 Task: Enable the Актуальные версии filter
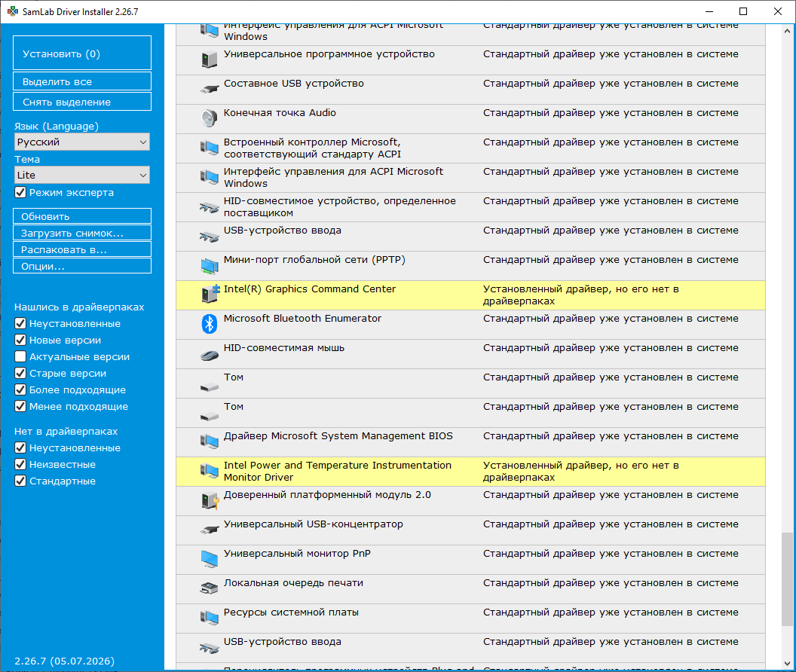tap(20, 357)
